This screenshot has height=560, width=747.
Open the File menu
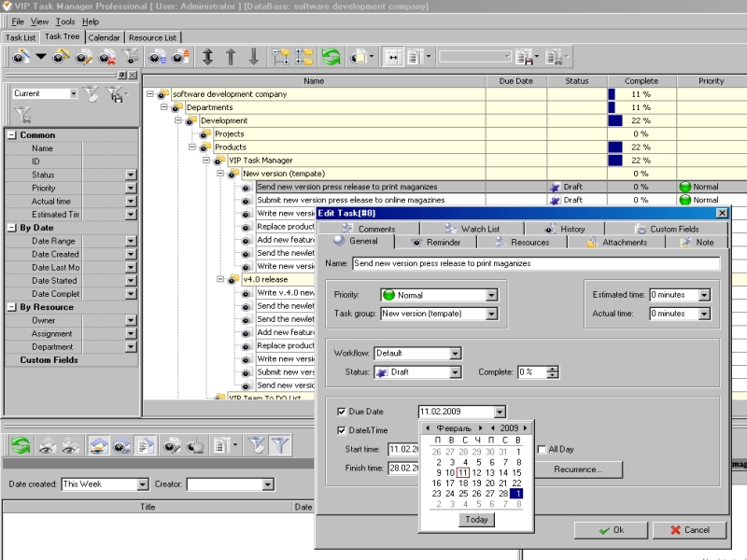[18, 21]
